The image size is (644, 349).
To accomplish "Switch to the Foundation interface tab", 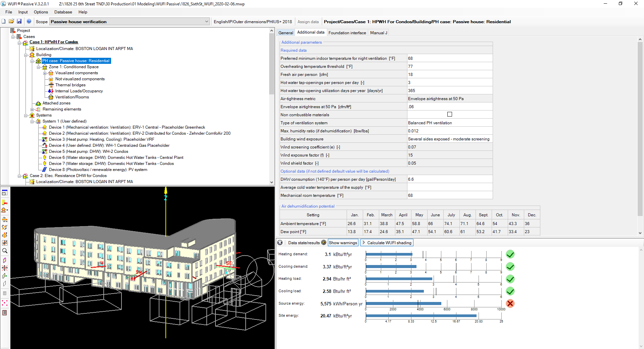I will (347, 33).
